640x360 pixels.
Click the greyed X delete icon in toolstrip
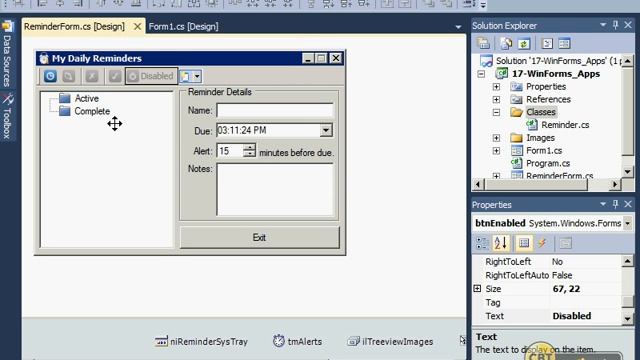tap(92, 76)
